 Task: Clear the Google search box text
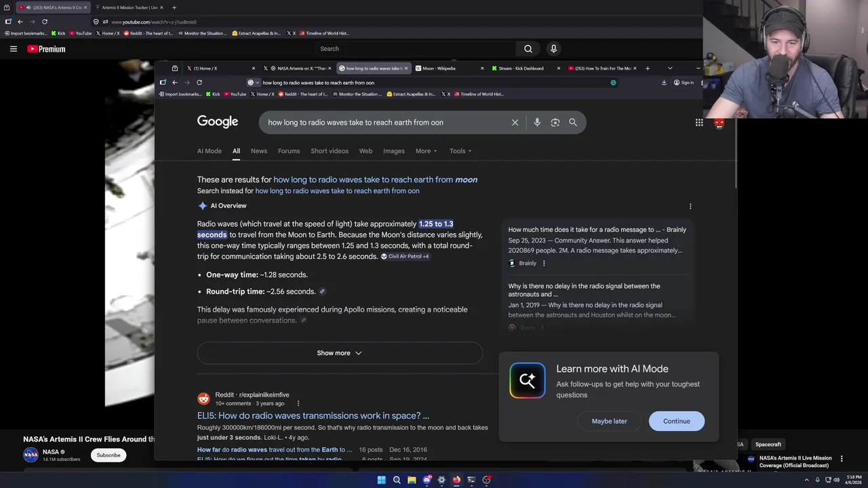point(515,123)
